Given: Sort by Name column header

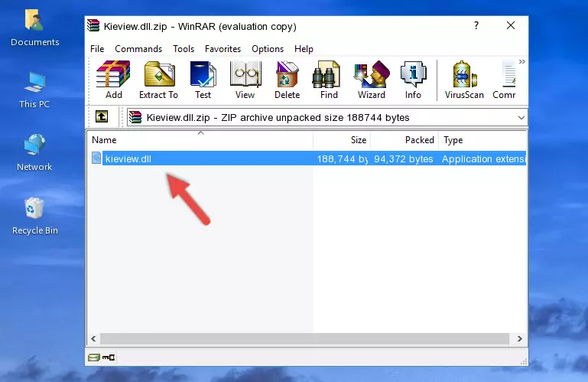Looking at the screenshot, I should coord(200,140).
